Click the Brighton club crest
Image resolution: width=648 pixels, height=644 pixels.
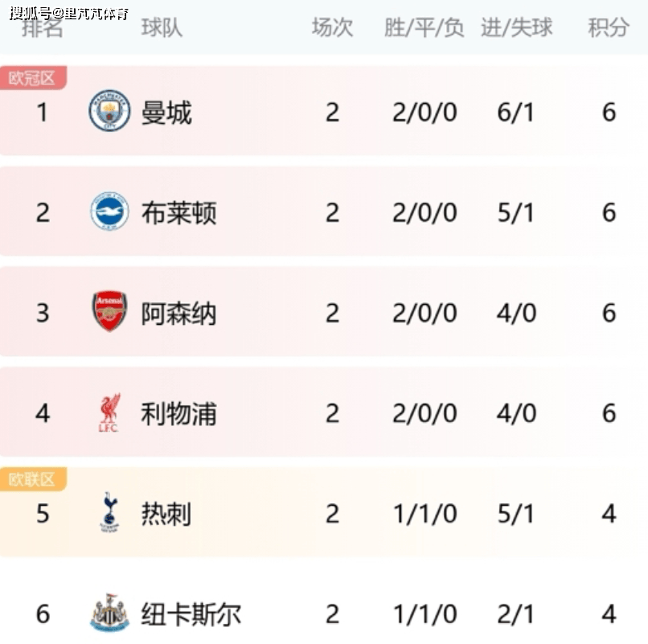tap(109, 211)
